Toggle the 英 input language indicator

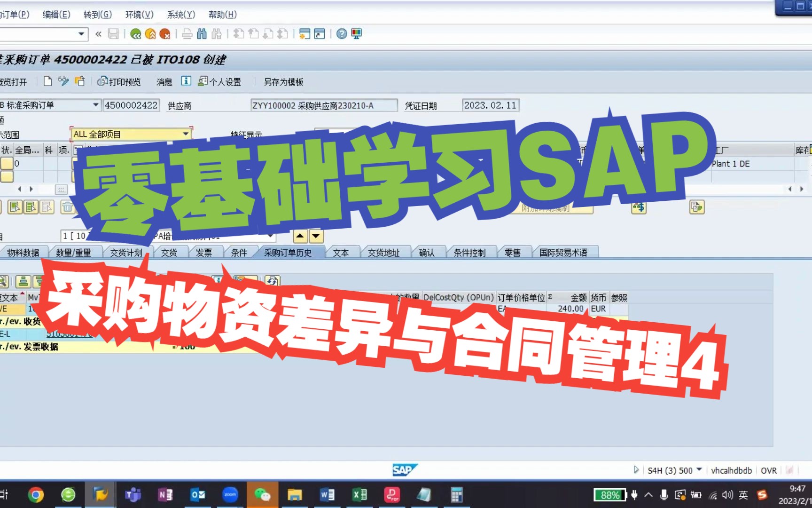(743, 495)
